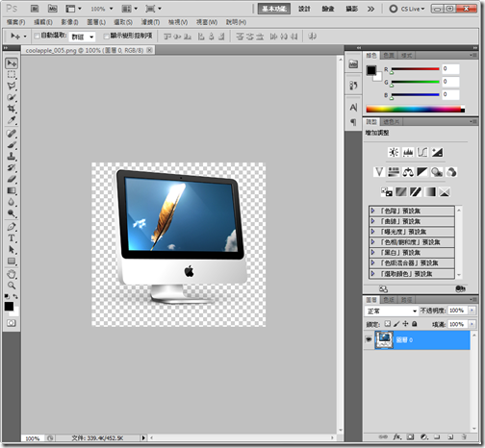The image size is (485, 448).
Task: Select the Dodge tool
Action: (12, 213)
